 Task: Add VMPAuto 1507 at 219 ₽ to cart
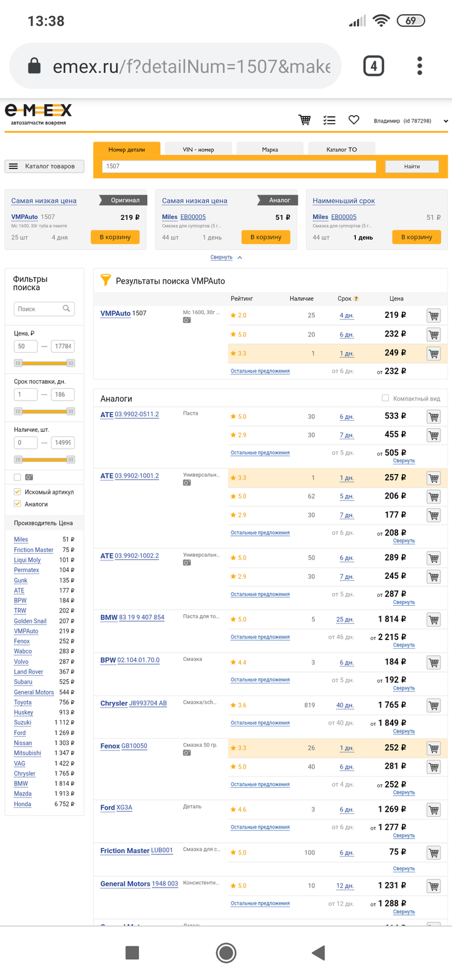coord(434,316)
